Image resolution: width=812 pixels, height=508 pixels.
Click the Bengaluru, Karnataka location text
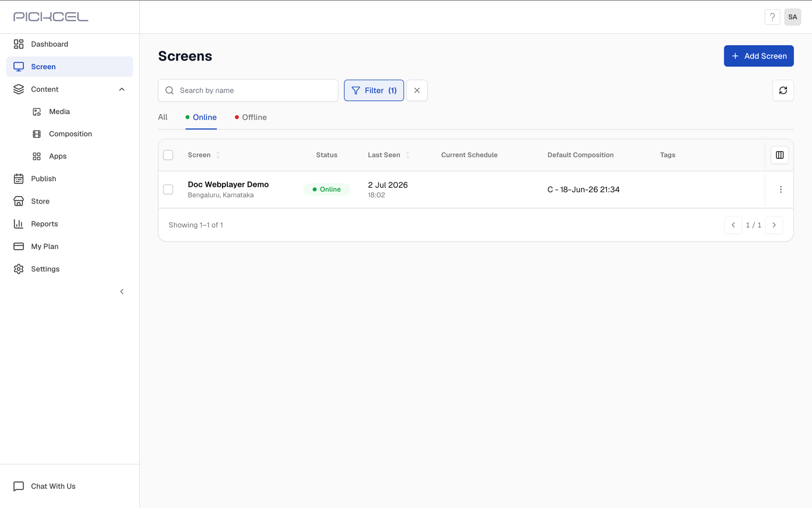coord(221,195)
